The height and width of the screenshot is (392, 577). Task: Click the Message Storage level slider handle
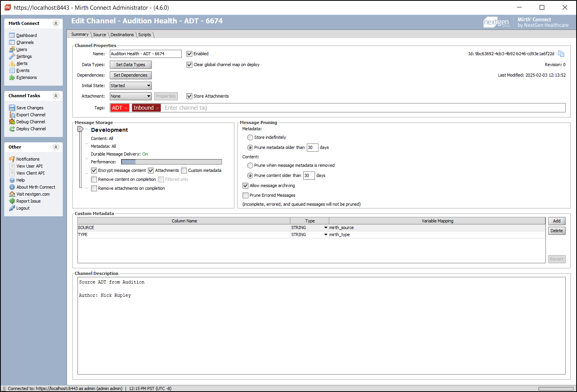click(x=80, y=129)
